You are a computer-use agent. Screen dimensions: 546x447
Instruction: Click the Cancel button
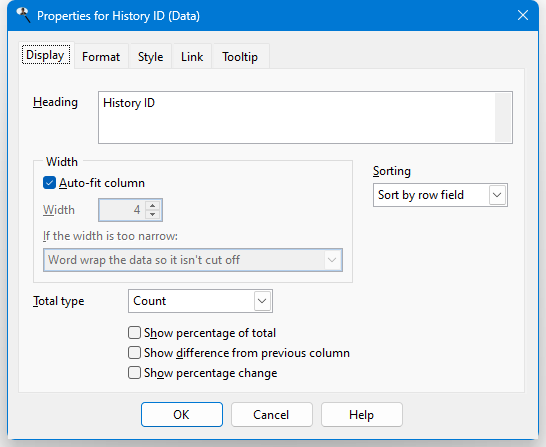[x=272, y=415]
